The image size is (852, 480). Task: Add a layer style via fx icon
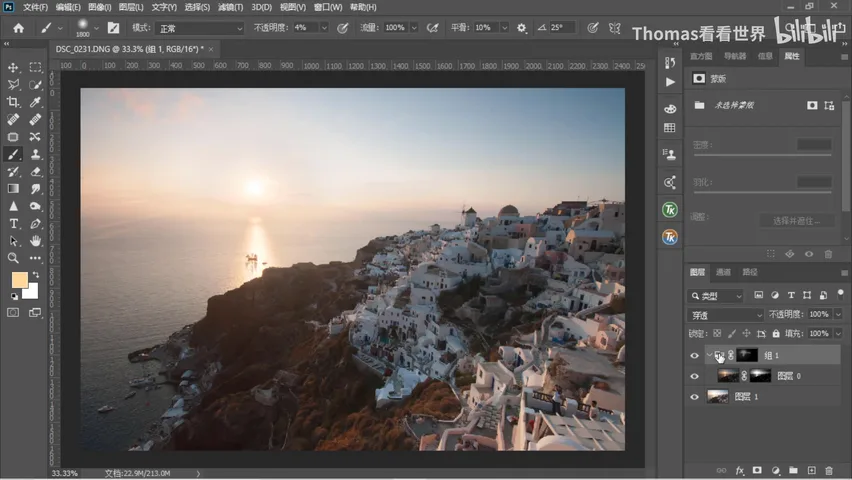click(740, 470)
